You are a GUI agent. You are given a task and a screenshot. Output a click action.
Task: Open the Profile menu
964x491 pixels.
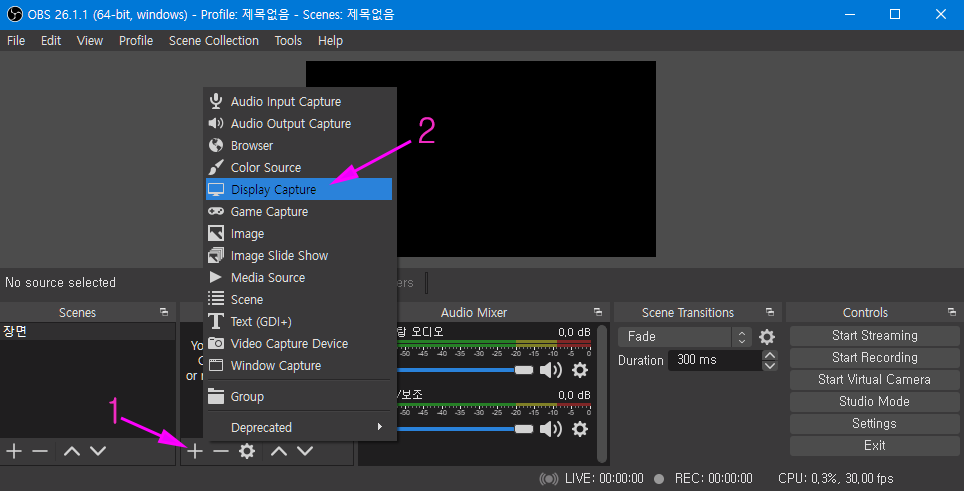pos(136,41)
